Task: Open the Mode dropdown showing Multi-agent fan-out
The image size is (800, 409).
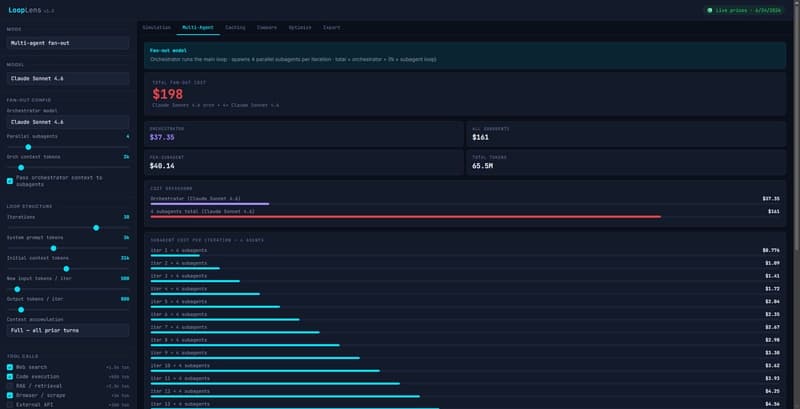Action: [x=68, y=43]
